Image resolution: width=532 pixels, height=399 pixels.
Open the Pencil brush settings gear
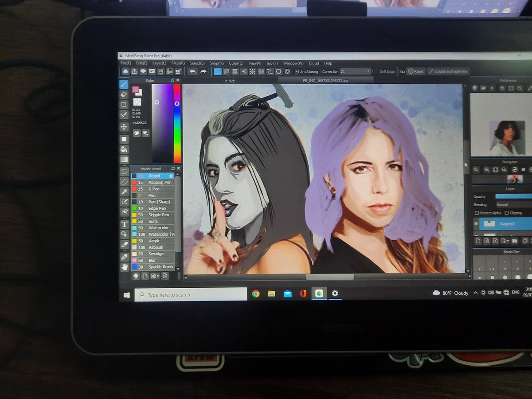(171, 176)
